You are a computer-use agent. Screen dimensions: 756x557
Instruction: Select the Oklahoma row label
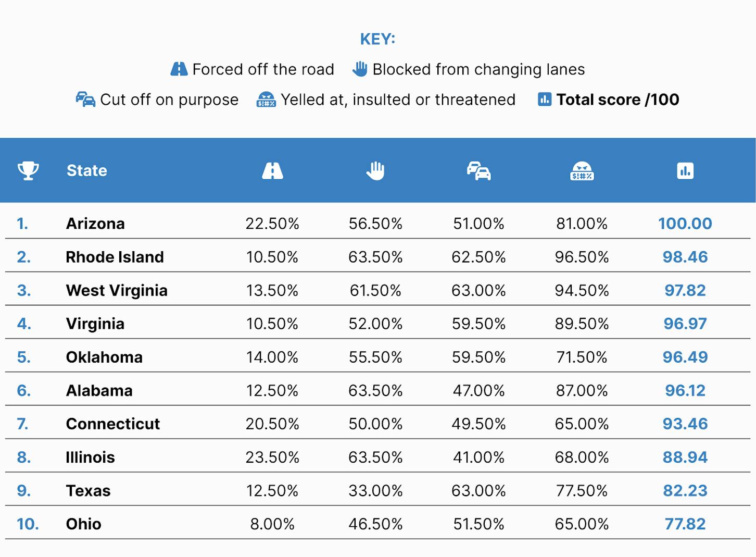pyautogui.click(x=104, y=357)
